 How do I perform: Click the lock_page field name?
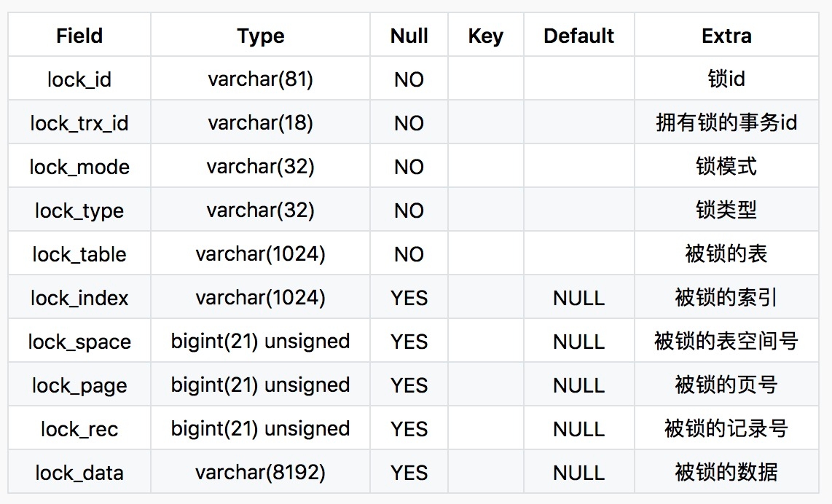coord(79,385)
